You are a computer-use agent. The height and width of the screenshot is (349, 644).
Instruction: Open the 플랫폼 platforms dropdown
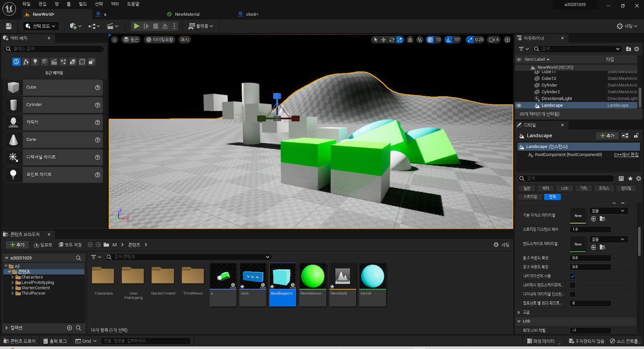[x=201, y=26]
